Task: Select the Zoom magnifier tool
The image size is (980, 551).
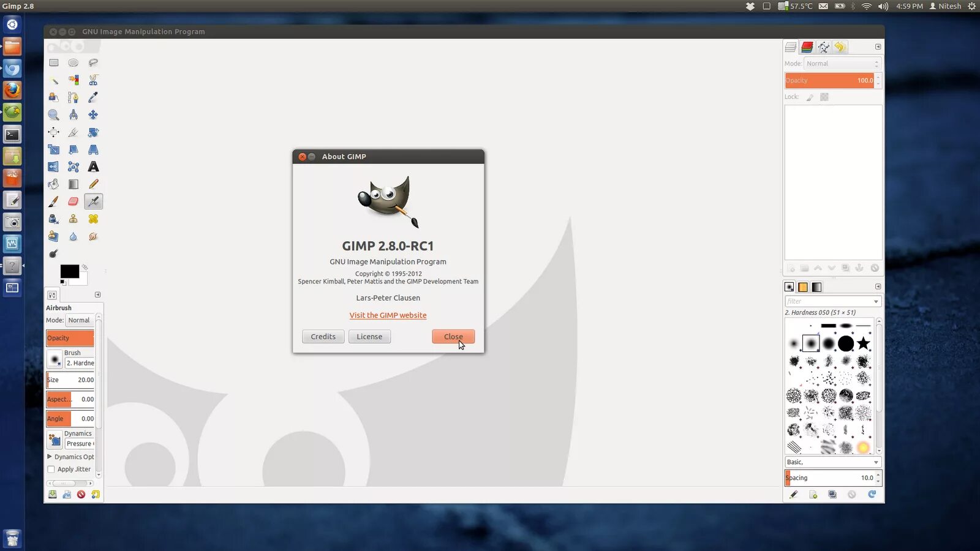Action: [54, 114]
